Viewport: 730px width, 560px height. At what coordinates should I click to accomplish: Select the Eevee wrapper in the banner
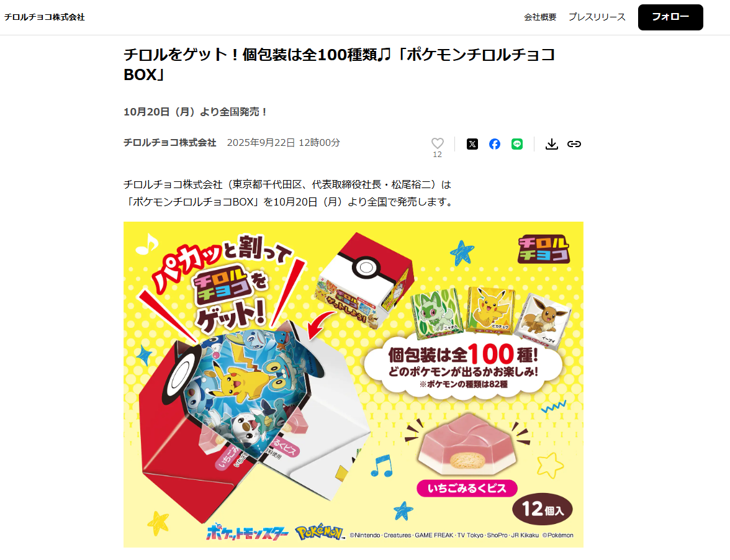[x=543, y=321]
